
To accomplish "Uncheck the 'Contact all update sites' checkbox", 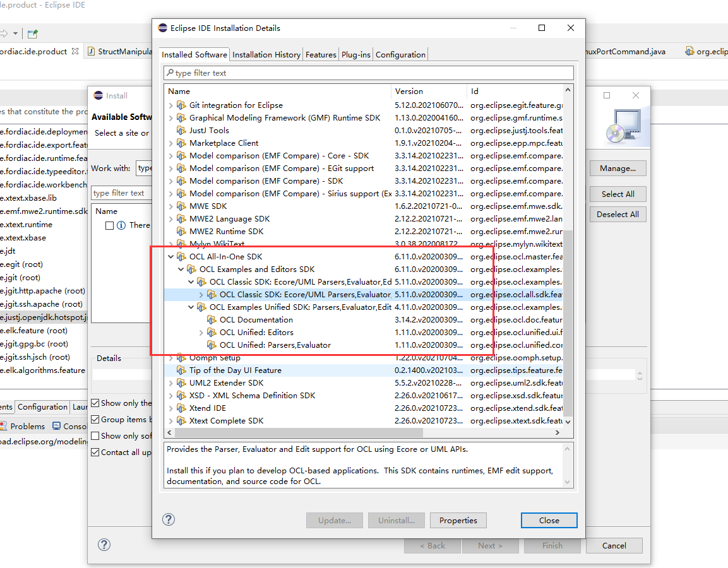I will click(x=95, y=453).
